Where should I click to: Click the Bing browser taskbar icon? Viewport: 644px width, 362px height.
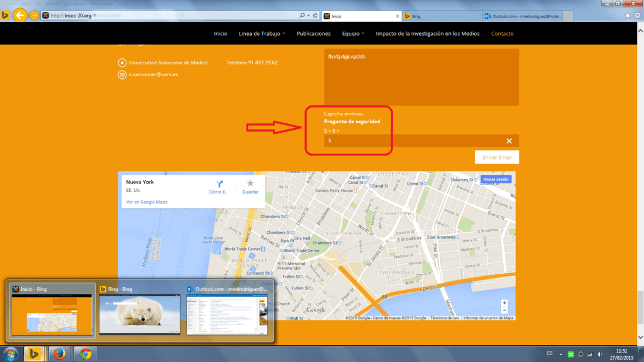(34, 354)
